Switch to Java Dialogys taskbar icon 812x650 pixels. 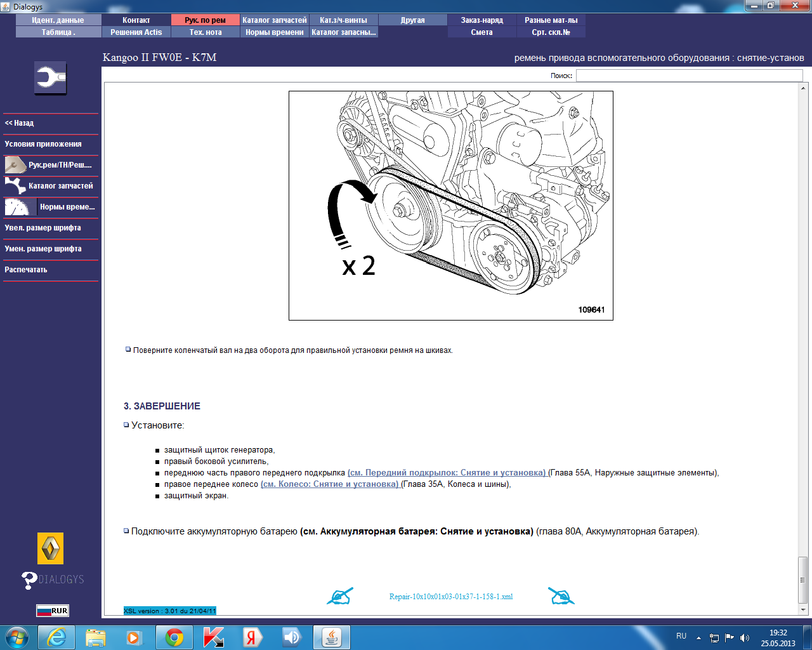pos(332,637)
